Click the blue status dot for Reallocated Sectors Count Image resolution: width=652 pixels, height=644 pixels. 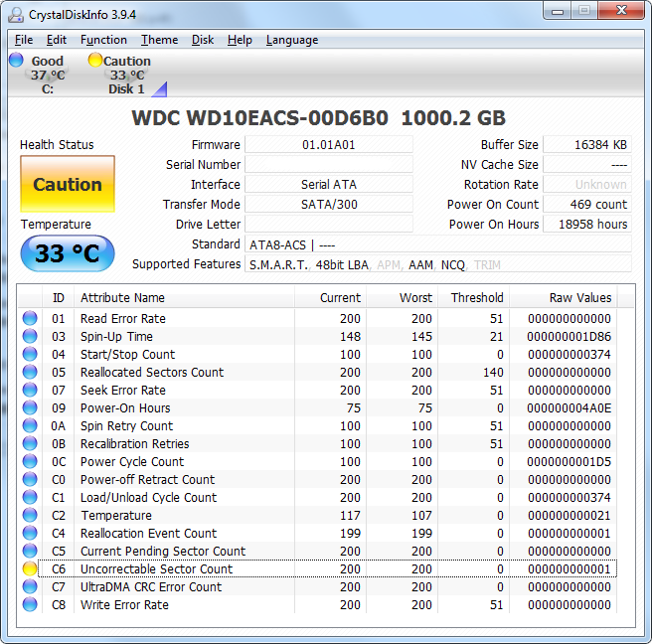click(30, 372)
